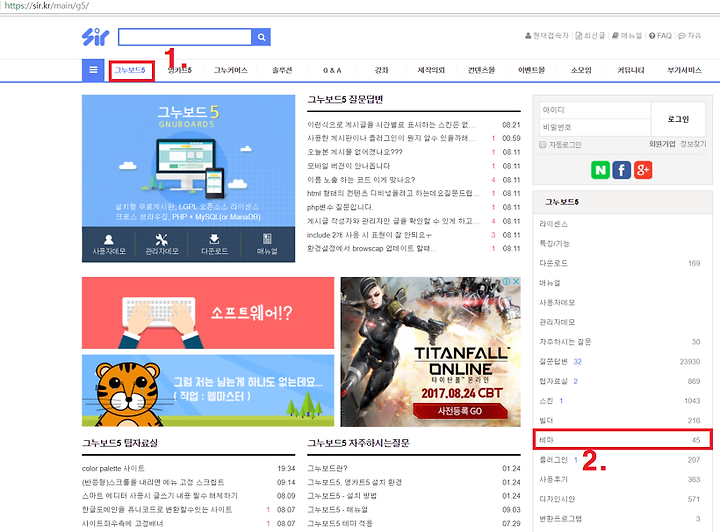
Task: Click the ad info icon on Titanfall ad
Action: tap(506, 281)
